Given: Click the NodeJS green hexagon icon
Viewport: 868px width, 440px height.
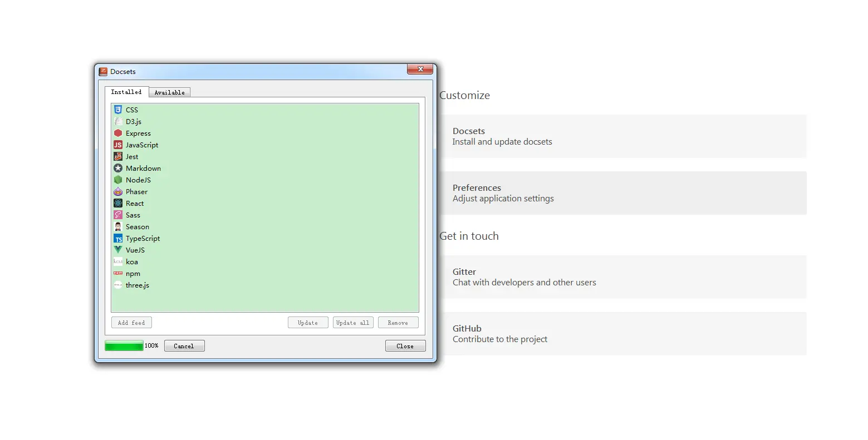Looking at the screenshot, I should (118, 180).
